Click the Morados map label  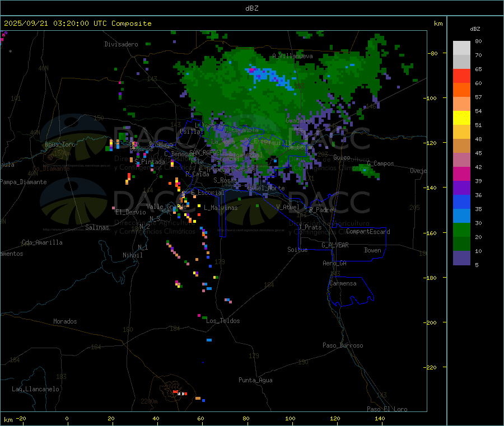tap(65, 321)
